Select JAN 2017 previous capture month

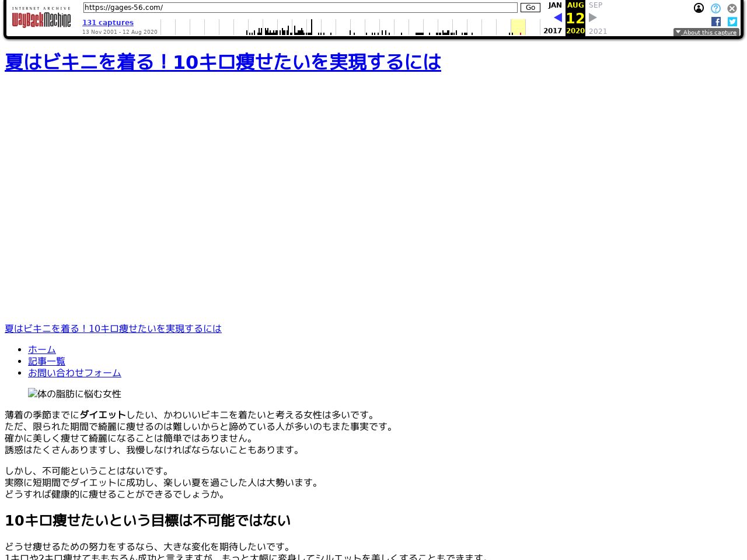click(x=554, y=5)
